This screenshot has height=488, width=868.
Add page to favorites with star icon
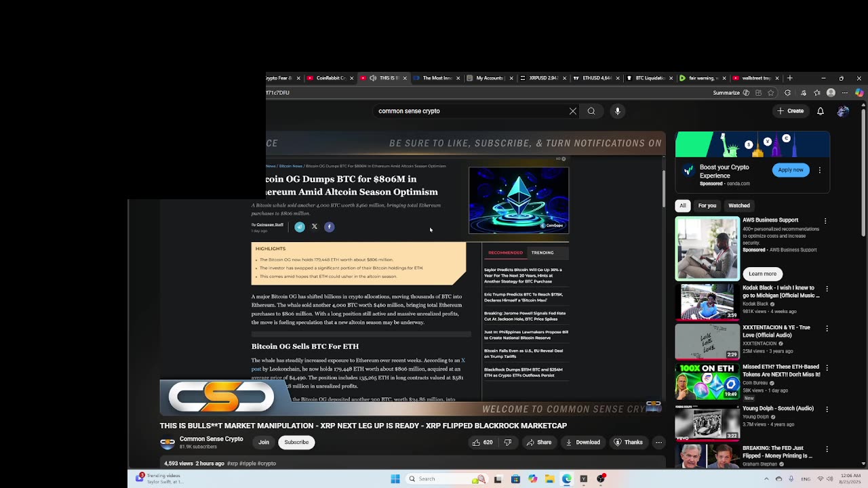tap(771, 93)
